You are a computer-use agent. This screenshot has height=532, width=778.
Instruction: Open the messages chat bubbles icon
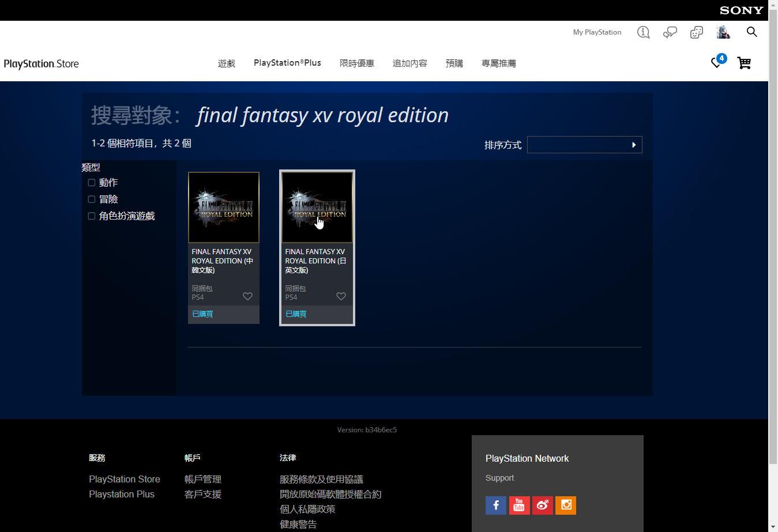[670, 32]
